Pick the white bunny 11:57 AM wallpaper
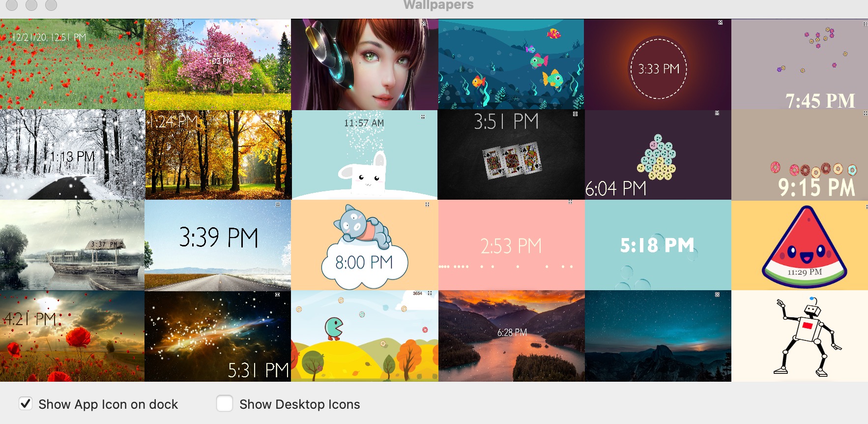Image resolution: width=868 pixels, height=424 pixels. tap(365, 154)
